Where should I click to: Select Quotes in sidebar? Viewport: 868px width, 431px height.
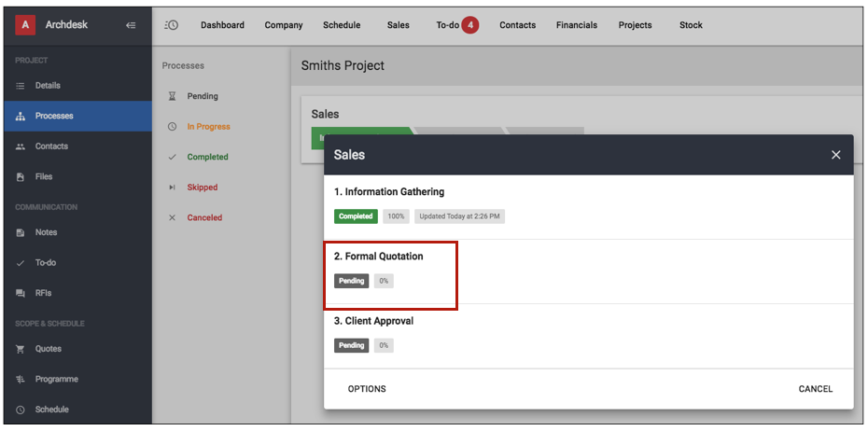coord(77,349)
